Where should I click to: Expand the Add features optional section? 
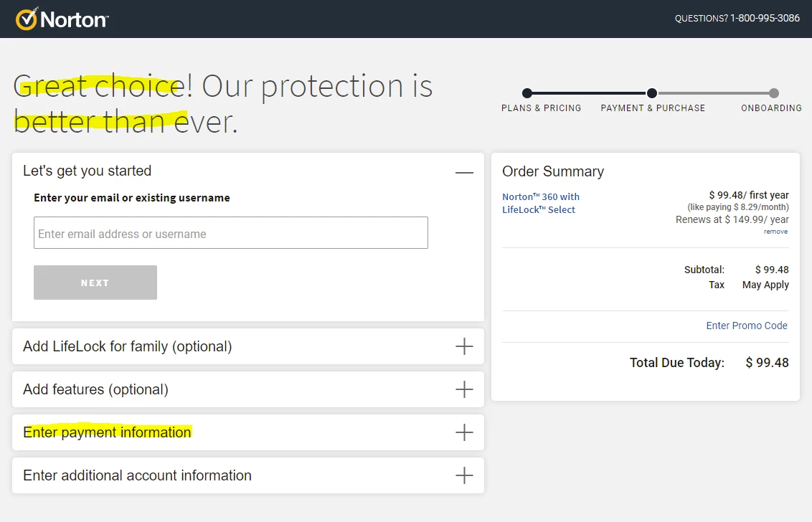(464, 389)
